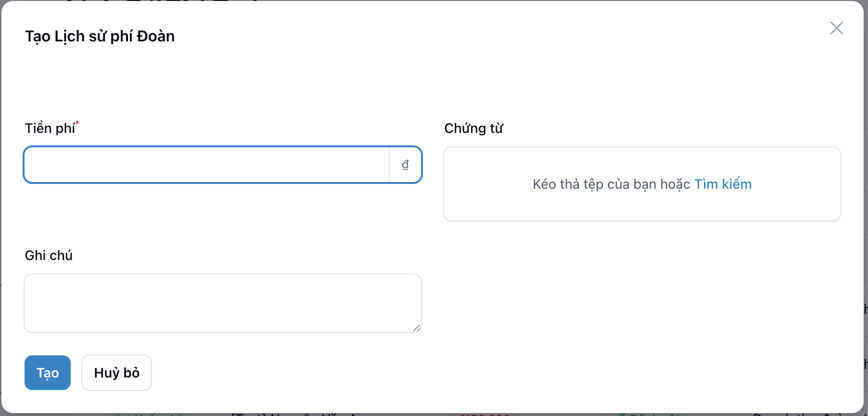Focus the Tiền phí amount field
This screenshot has height=416, width=868.
tap(207, 165)
